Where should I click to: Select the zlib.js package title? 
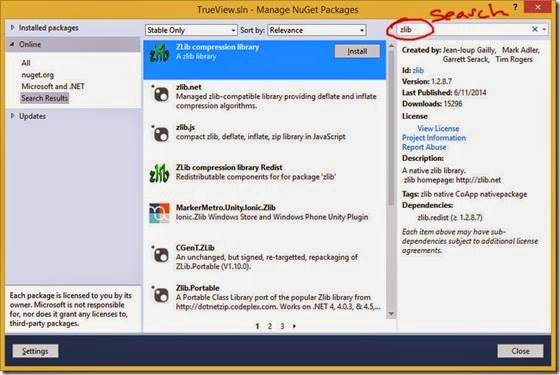click(185, 127)
